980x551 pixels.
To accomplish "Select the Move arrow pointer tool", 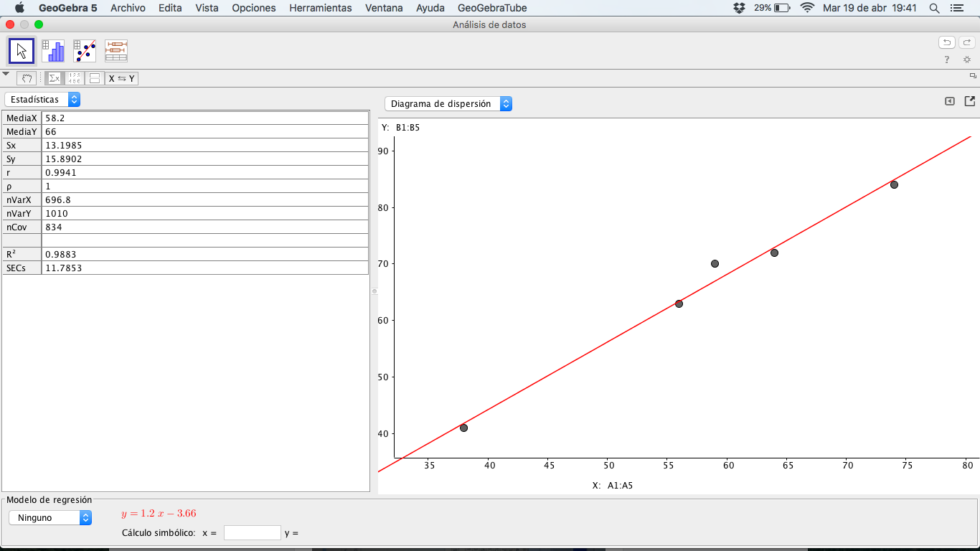I will coord(22,51).
